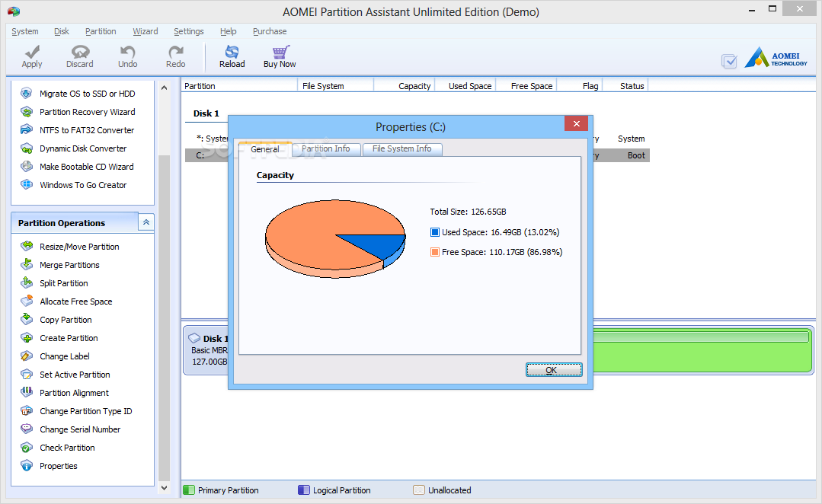
Task: Close the Properties (C:) dialog
Action: pos(576,123)
